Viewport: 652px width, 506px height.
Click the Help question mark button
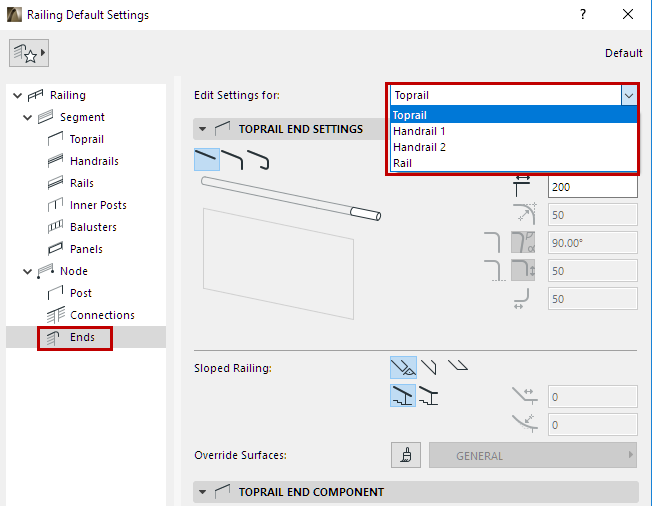click(x=583, y=15)
